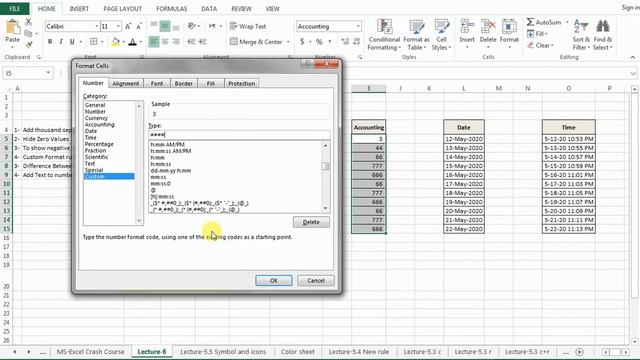Image resolution: width=640 pixels, height=360 pixels.
Task: Click the Cut scissors icon
Action: point(28,22)
